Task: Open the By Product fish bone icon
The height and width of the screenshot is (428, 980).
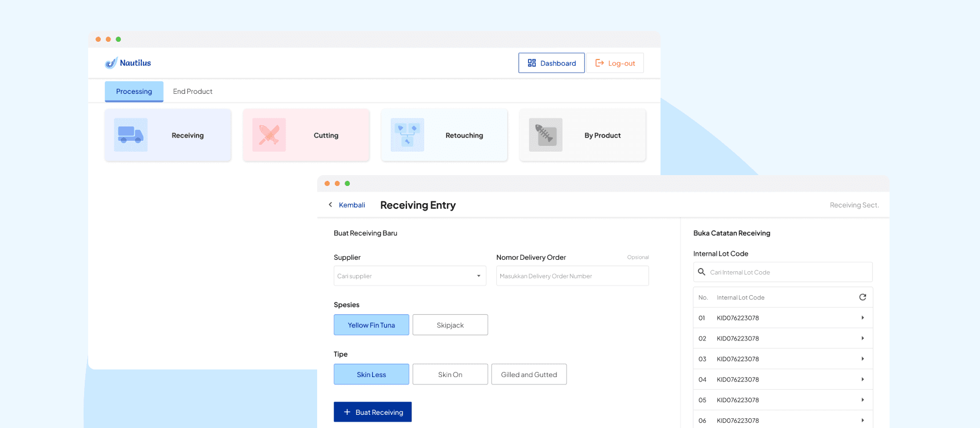Action: click(546, 135)
